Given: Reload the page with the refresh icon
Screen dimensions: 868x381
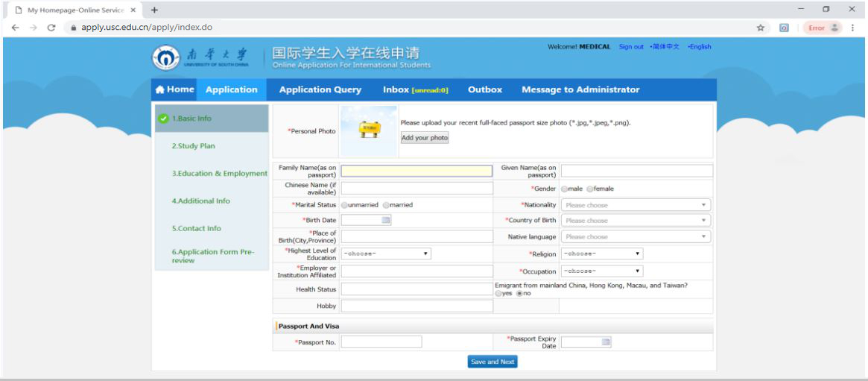Looking at the screenshot, I should point(51,28).
